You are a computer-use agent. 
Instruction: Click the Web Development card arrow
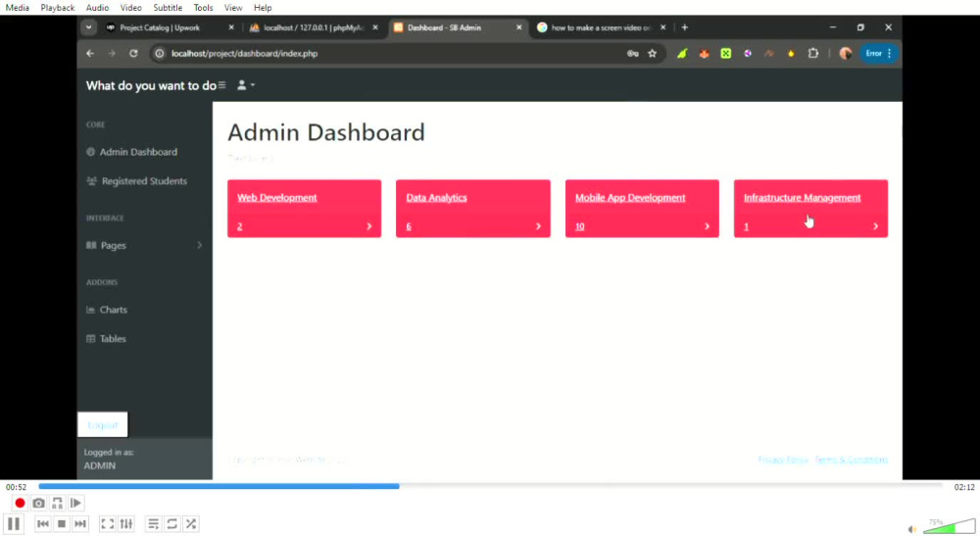pyautogui.click(x=368, y=226)
